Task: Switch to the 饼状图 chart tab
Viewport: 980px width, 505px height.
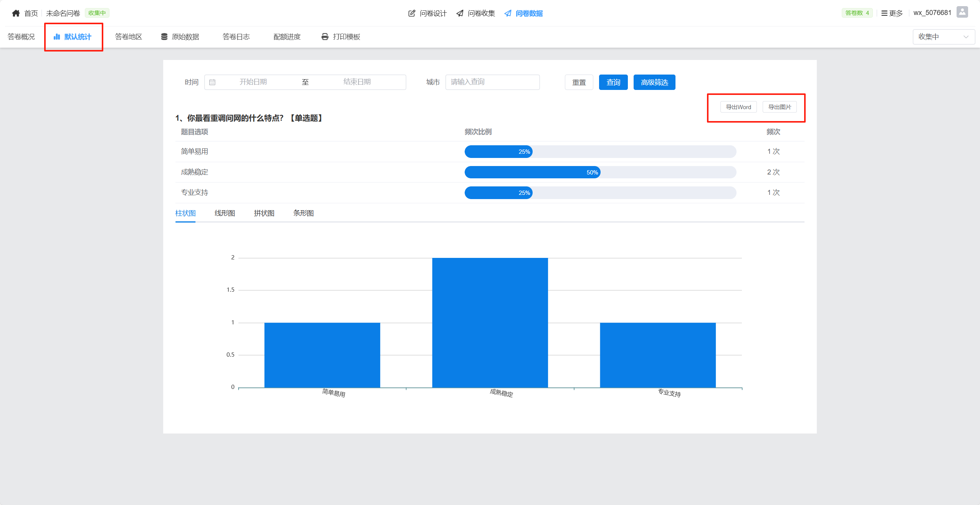Action: click(264, 213)
